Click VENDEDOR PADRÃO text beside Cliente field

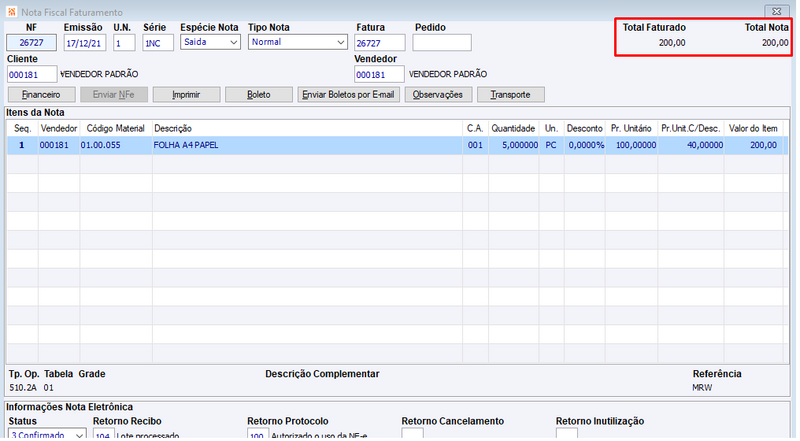[x=99, y=75]
